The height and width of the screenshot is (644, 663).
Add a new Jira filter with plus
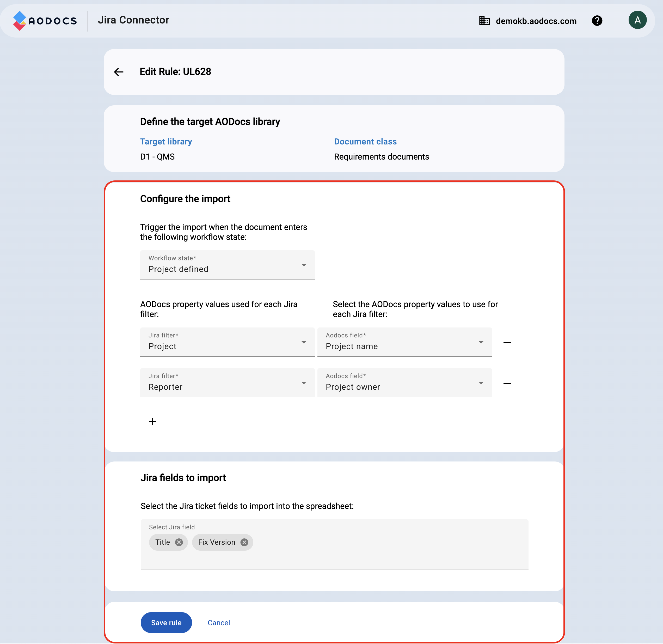click(152, 421)
